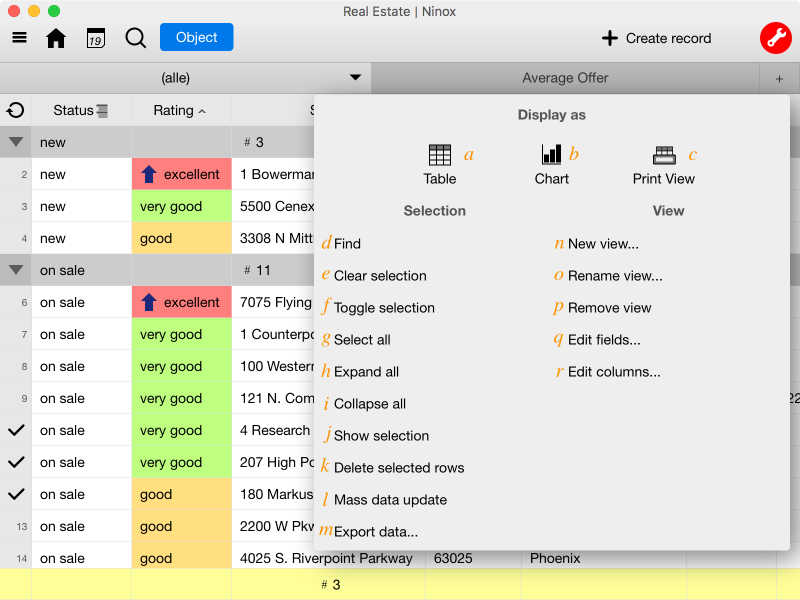The image size is (800, 600).
Task: Click the blue arrow in 7075 Flying row
Action: point(148,302)
